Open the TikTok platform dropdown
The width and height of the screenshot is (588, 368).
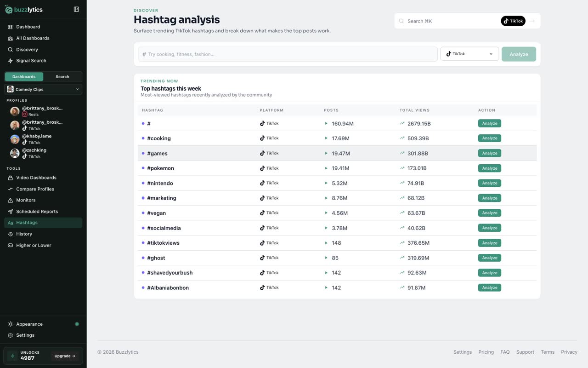click(469, 54)
